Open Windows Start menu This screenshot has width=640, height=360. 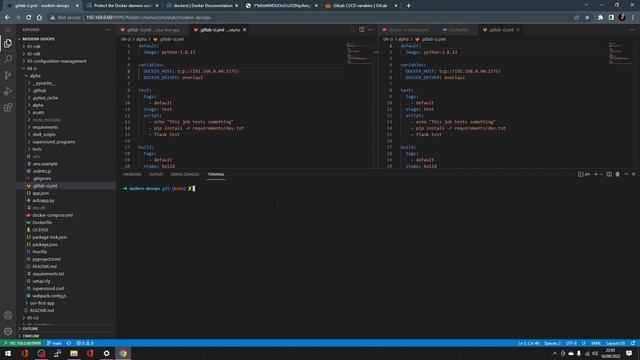click(x=8, y=353)
